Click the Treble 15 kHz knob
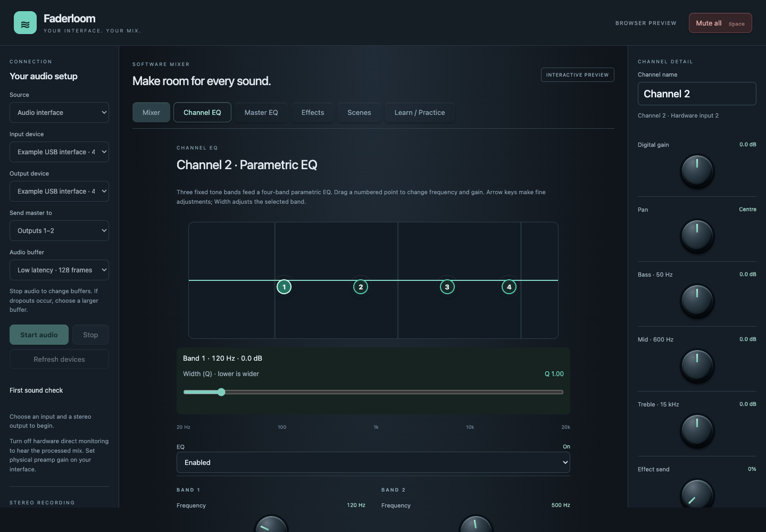Viewport: 766px width, 532px height. [x=697, y=430]
